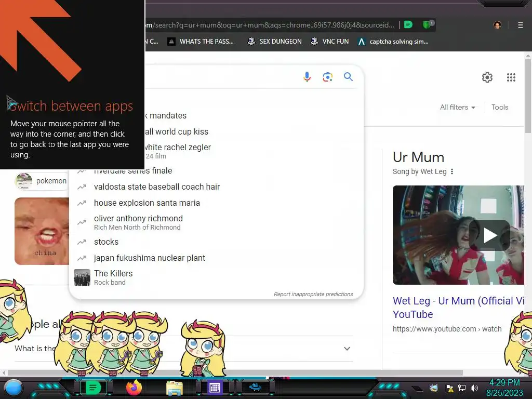
Task: Start a voice search with the microphone icon
Action: point(307,77)
